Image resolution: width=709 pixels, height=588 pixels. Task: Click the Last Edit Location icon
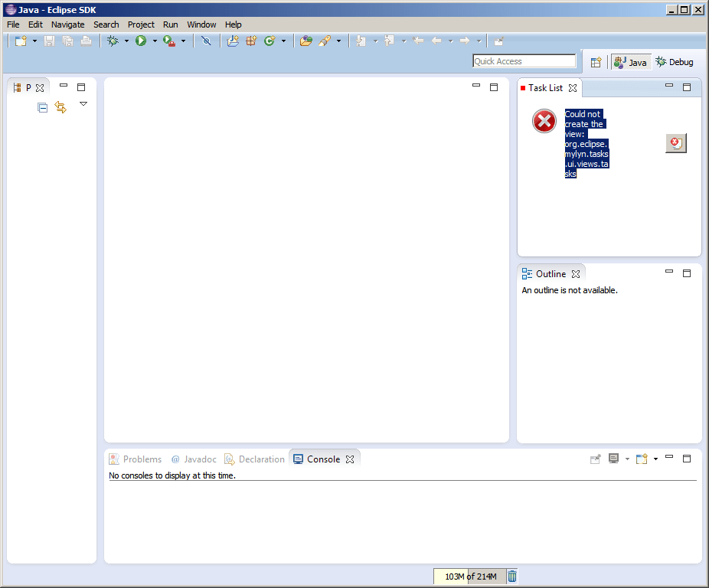(418, 41)
